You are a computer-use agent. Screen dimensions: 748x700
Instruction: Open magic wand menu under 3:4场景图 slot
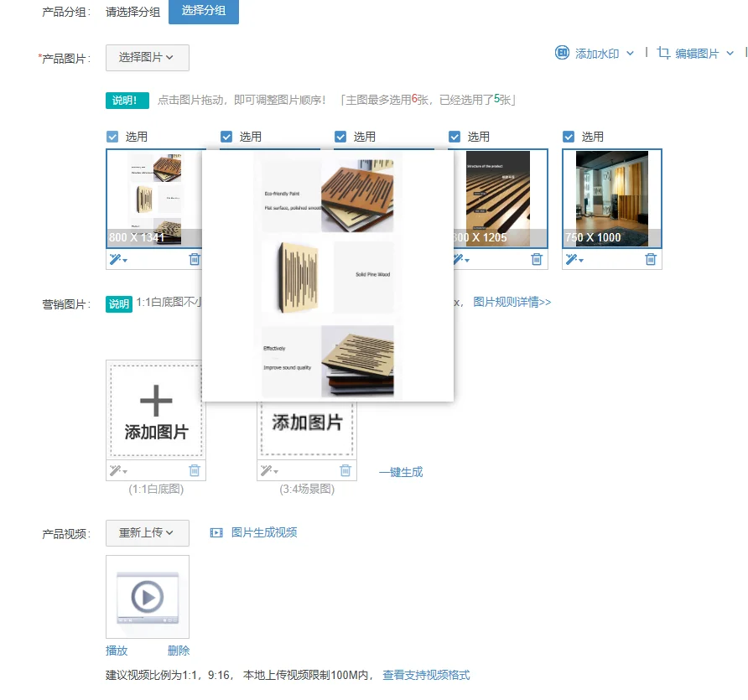pos(269,470)
